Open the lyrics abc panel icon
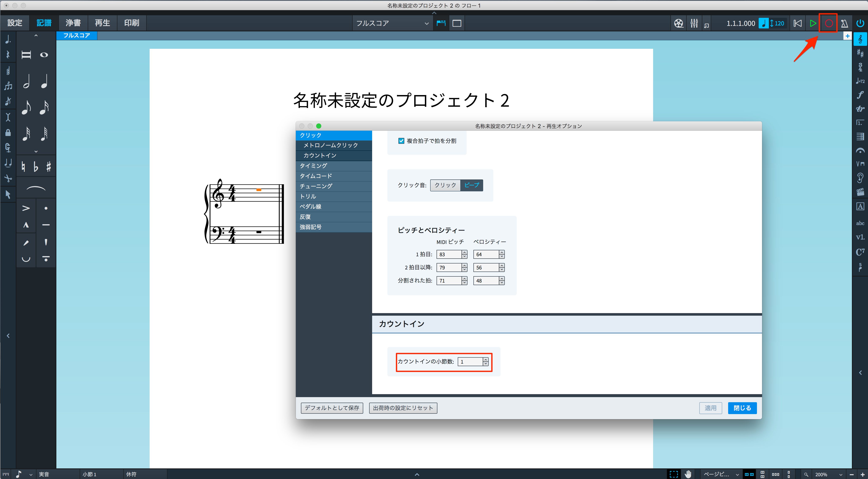 pos(860,223)
